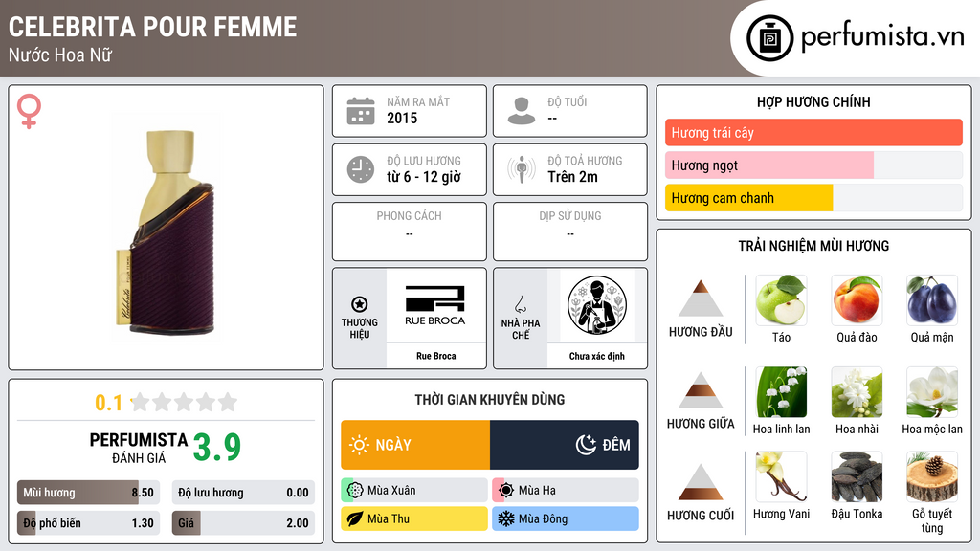Click the Dịp sử dụng occasion box
980x551 pixels.
(x=570, y=231)
